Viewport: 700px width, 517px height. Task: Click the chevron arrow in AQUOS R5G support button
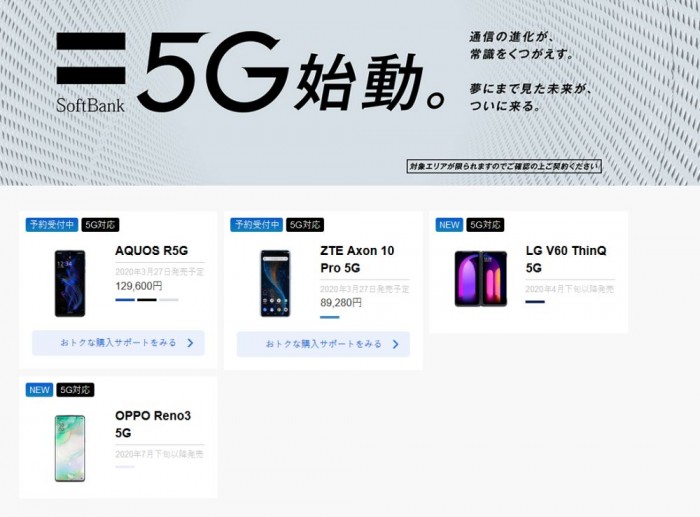coord(191,343)
